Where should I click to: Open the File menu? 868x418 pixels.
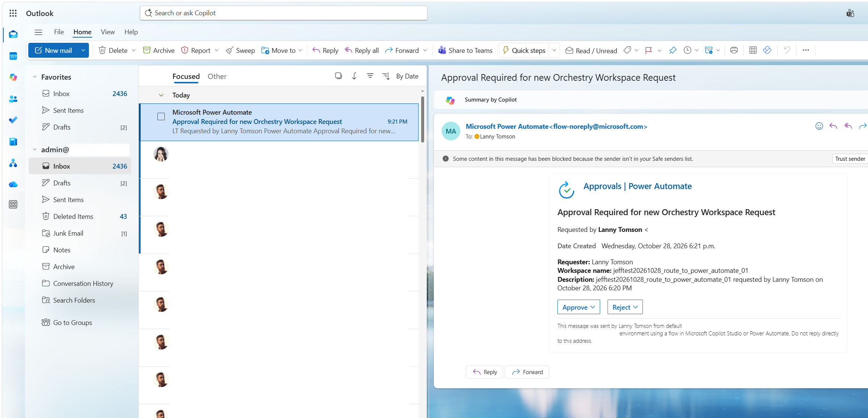point(59,32)
